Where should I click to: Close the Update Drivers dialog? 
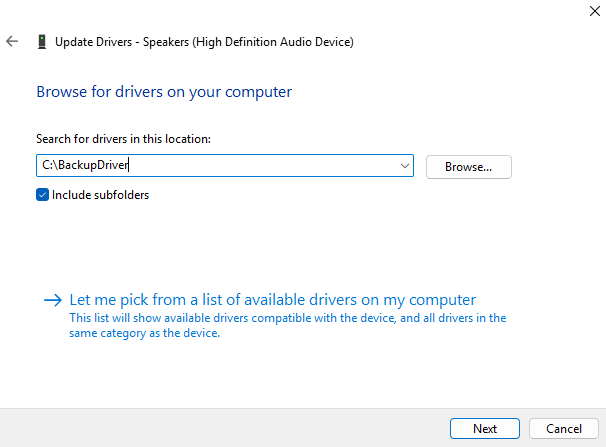[595, 11]
